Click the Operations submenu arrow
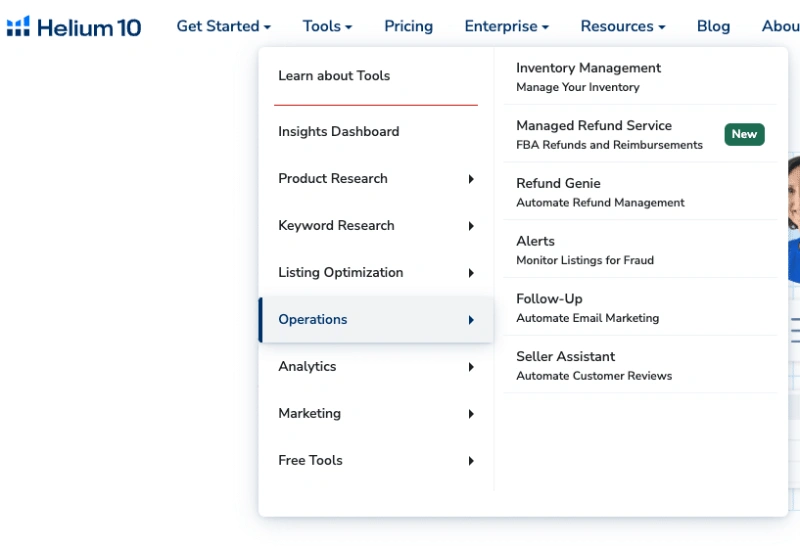This screenshot has width=800, height=547. pyautogui.click(x=471, y=320)
